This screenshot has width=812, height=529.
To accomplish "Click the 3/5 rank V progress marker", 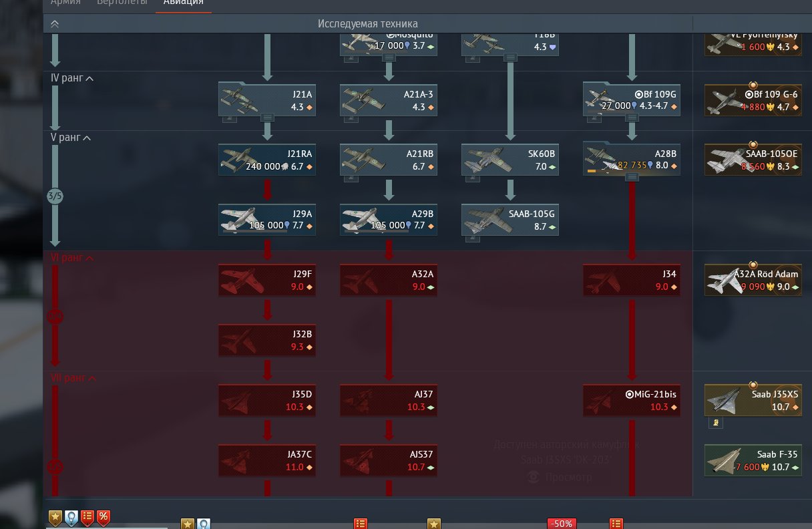I will coord(55,196).
